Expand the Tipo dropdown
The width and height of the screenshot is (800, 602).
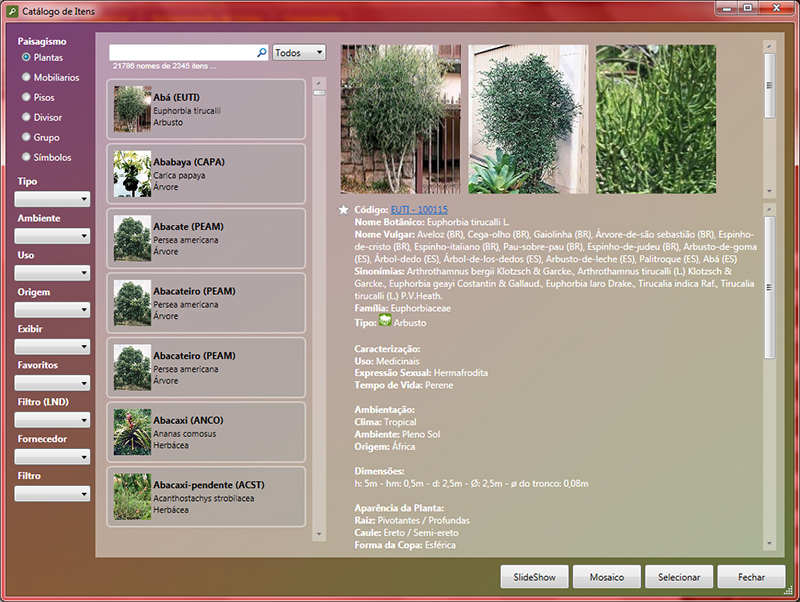point(53,199)
